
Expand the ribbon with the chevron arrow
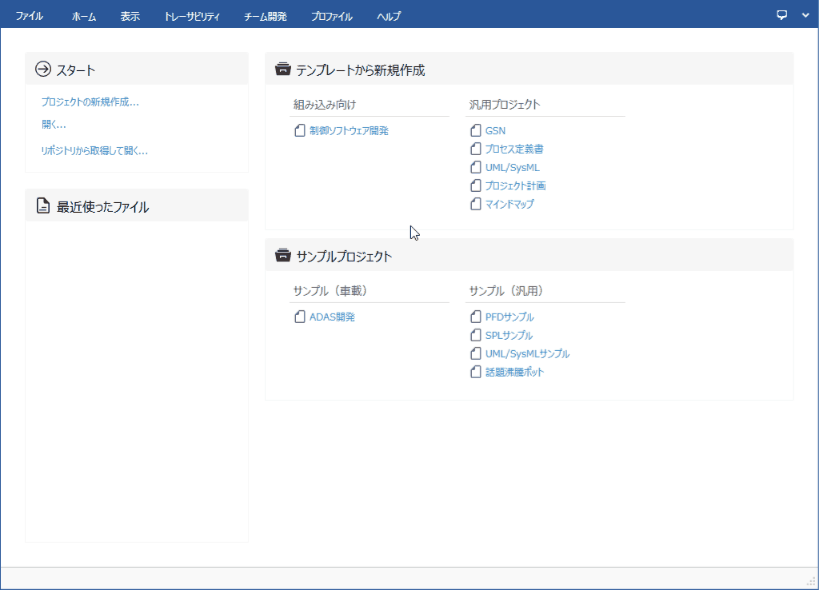click(805, 15)
